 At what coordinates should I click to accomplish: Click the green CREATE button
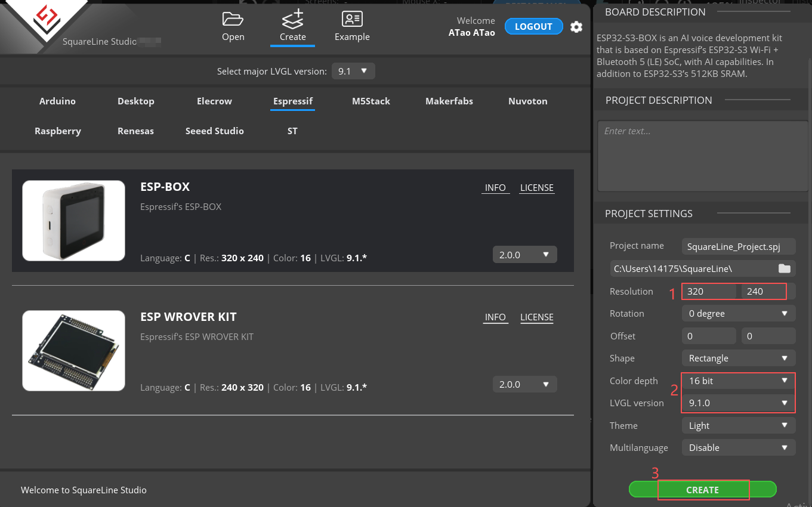click(x=703, y=490)
